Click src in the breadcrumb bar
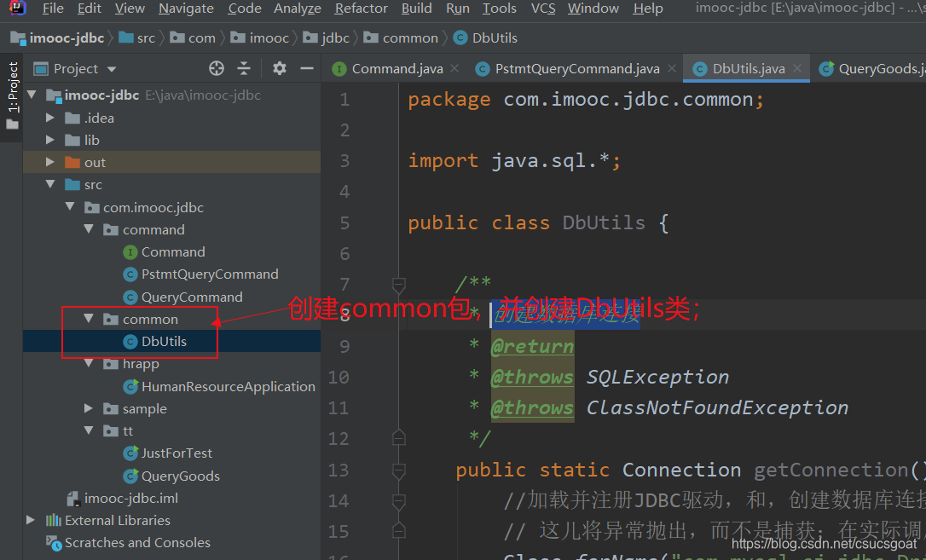This screenshot has width=926, height=560. [x=146, y=38]
